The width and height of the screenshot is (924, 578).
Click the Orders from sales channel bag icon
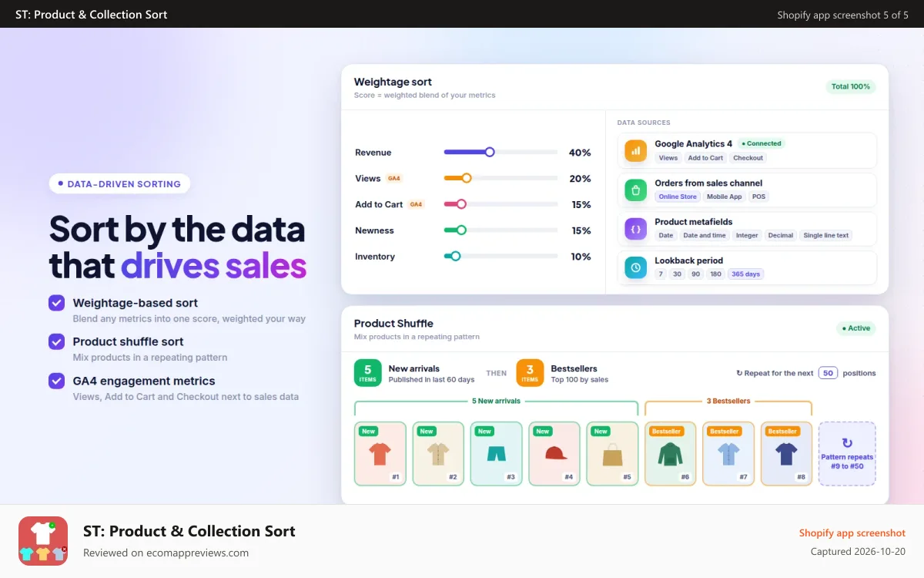pyautogui.click(x=636, y=190)
